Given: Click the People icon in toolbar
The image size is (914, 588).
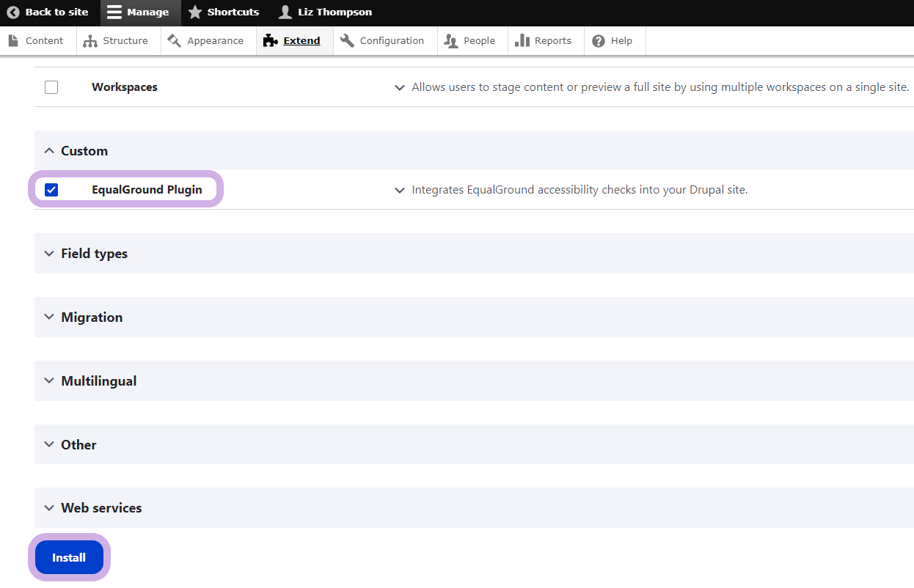Looking at the screenshot, I should [x=451, y=41].
